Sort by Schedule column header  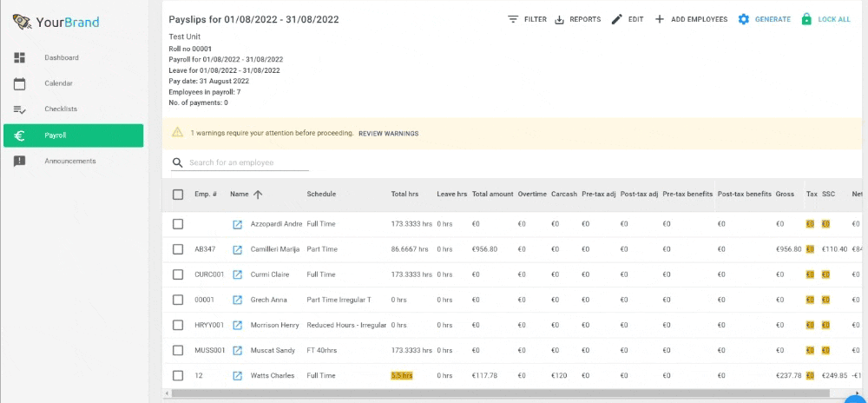(321, 195)
